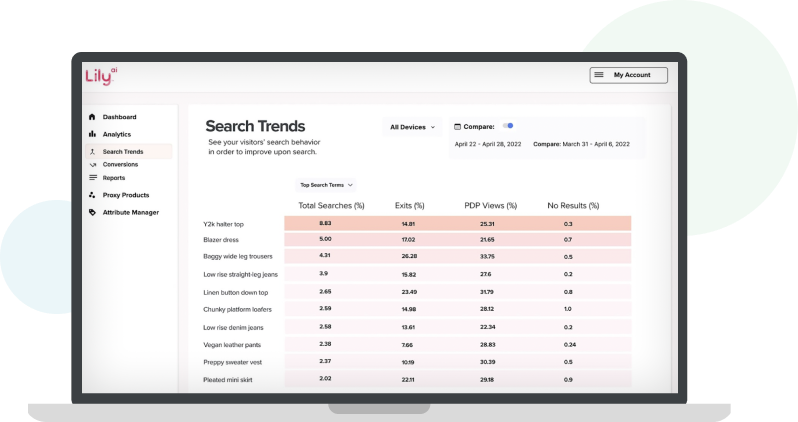Click the Dashboard home icon
This screenshot has height=422, width=798.
(x=92, y=117)
